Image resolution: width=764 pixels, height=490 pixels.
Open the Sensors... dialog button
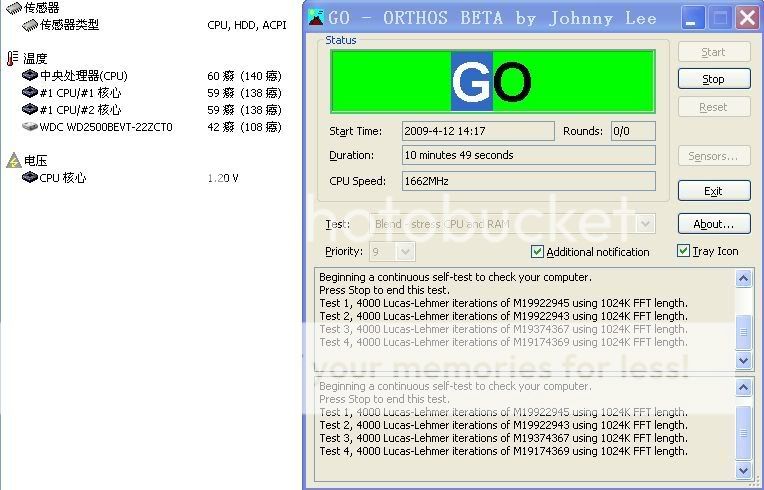(x=714, y=156)
